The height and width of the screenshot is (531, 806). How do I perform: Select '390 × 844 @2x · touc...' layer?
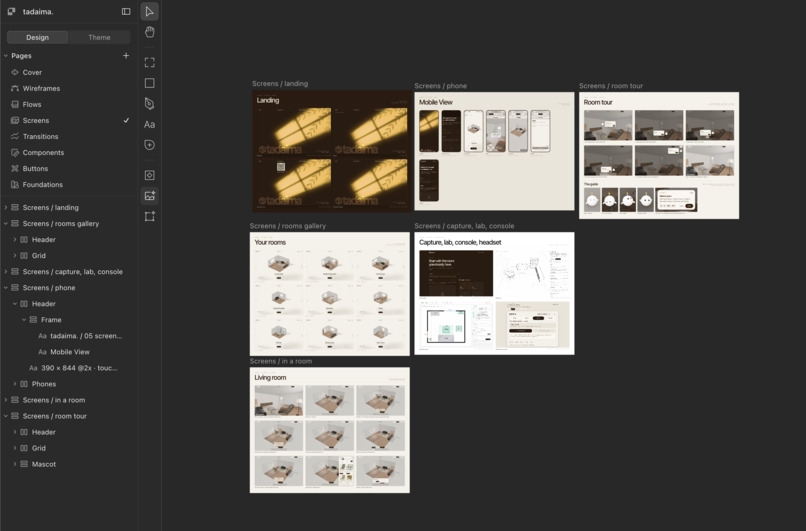coord(79,368)
